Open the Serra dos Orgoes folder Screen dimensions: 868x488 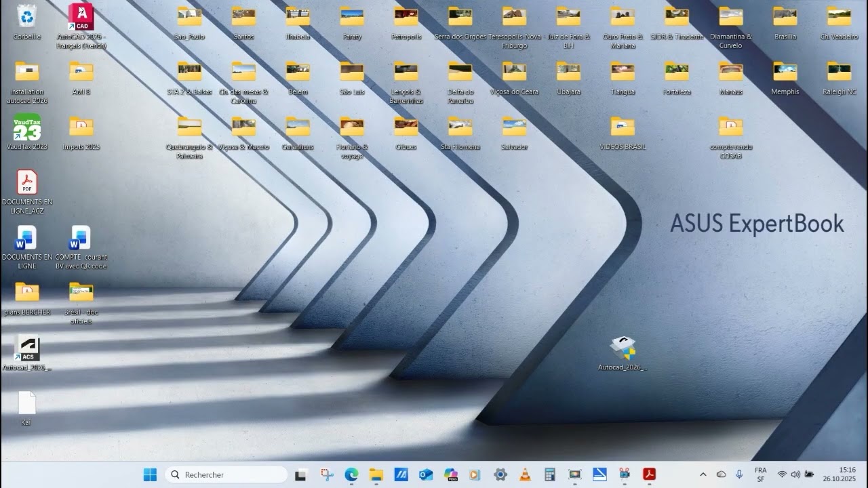(x=460, y=22)
